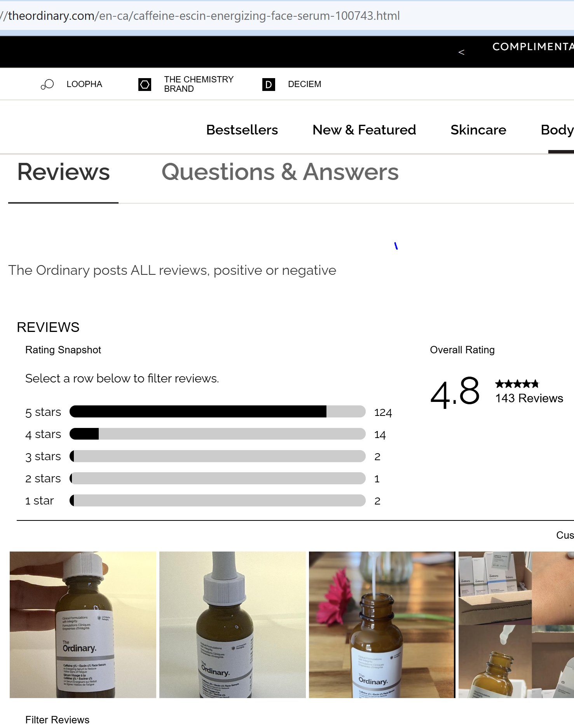The width and height of the screenshot is (574, 728).
Task: Filter reviews by 4 stars bar
Action: pyautogui.click(x=218, y=434)
